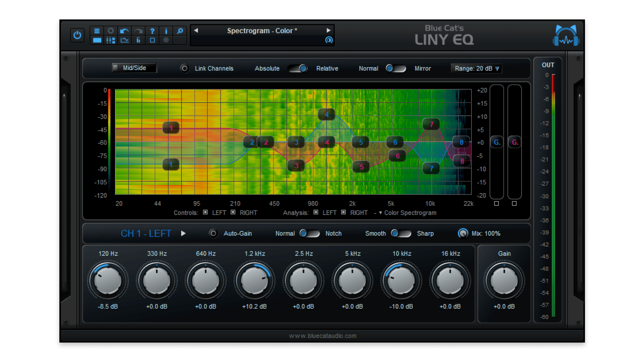This screenshot has width=644, height=362.
Task: Toggle the graph curve view icon
Action: tap(124, 40)
